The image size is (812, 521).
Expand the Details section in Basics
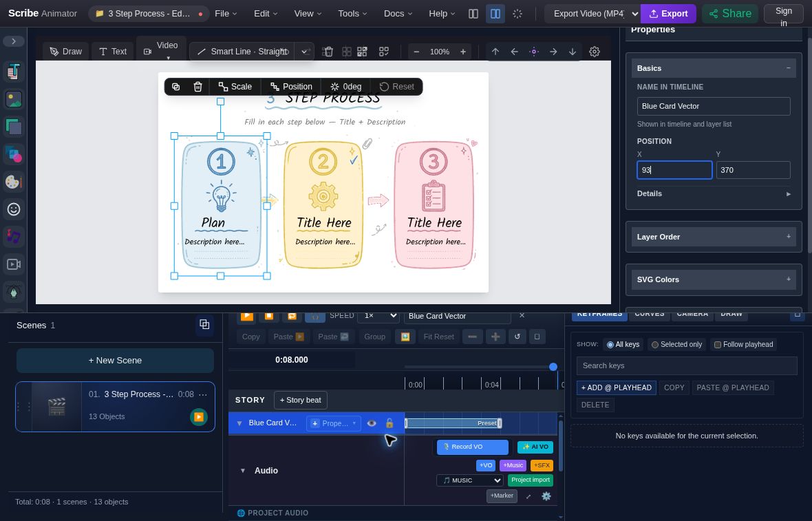[x=714, y=193]
